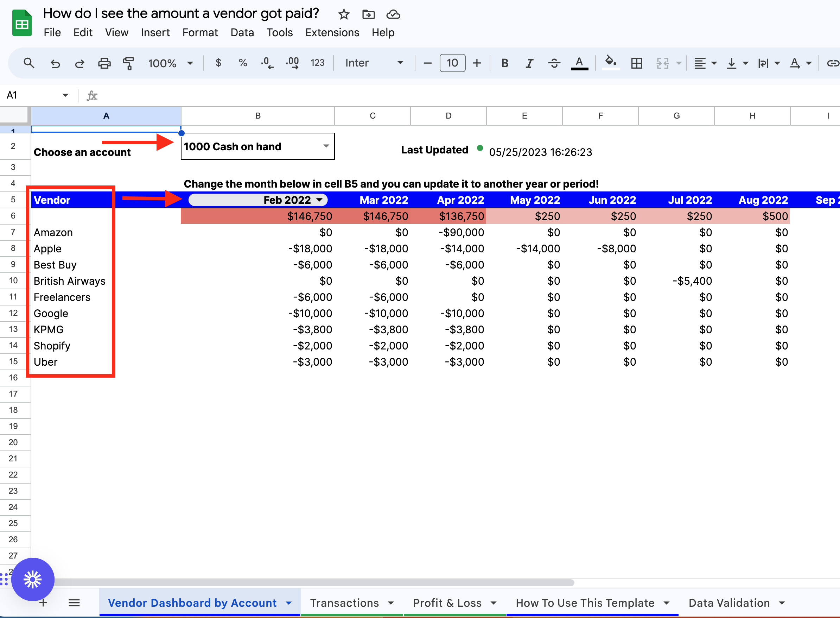Click the Last Updated timestamp cell

coord(541,152)
